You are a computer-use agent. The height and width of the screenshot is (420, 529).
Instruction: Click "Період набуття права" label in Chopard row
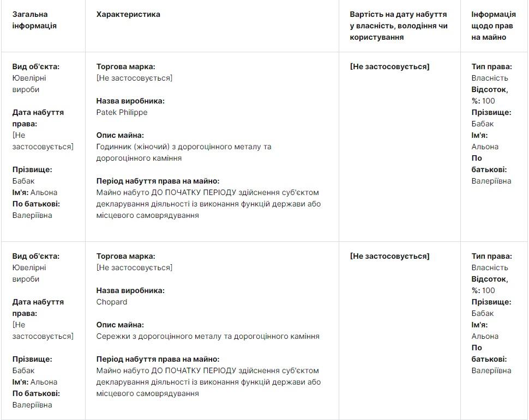[158, 359]
